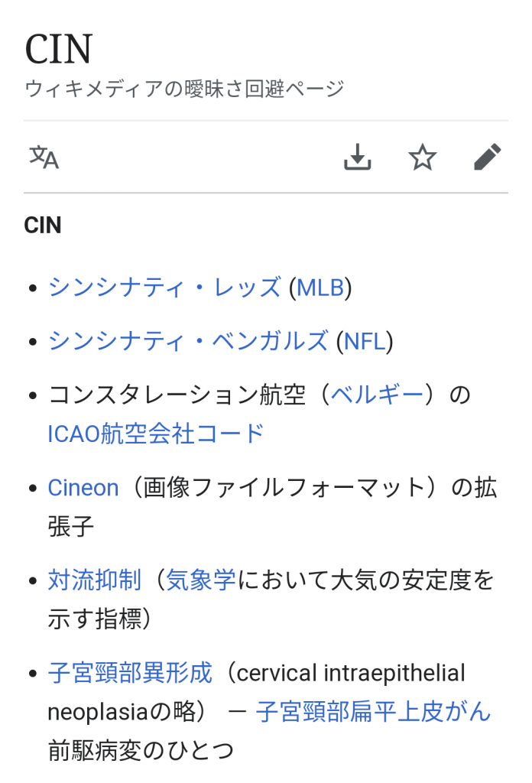Follow the NFL link
The width and height of the screenshot is (532, 783).
[365, 341]
